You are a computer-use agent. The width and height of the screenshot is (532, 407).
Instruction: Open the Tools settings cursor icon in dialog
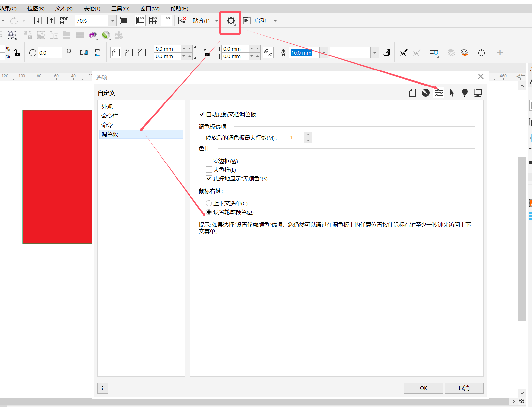(x=452, y=93)
